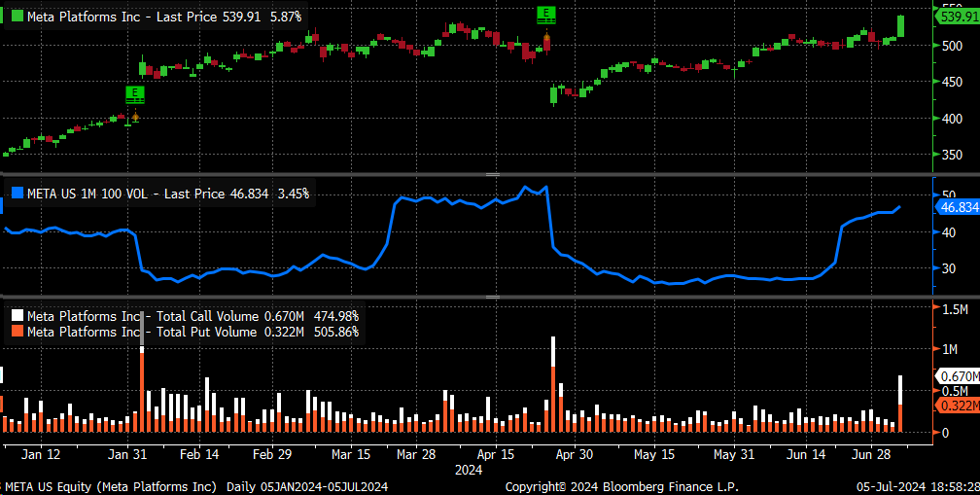Click the tall final green candle near 540

pos(900,25)
